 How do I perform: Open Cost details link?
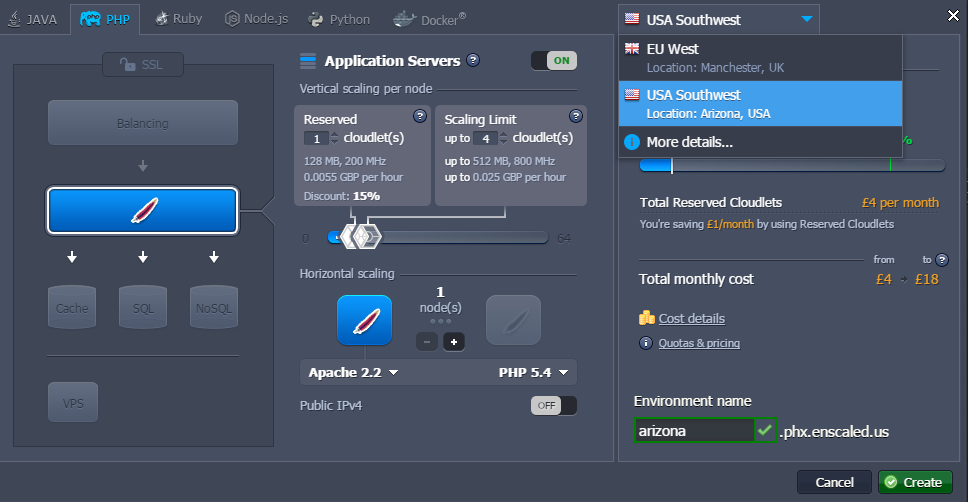(x=691, y=319)
